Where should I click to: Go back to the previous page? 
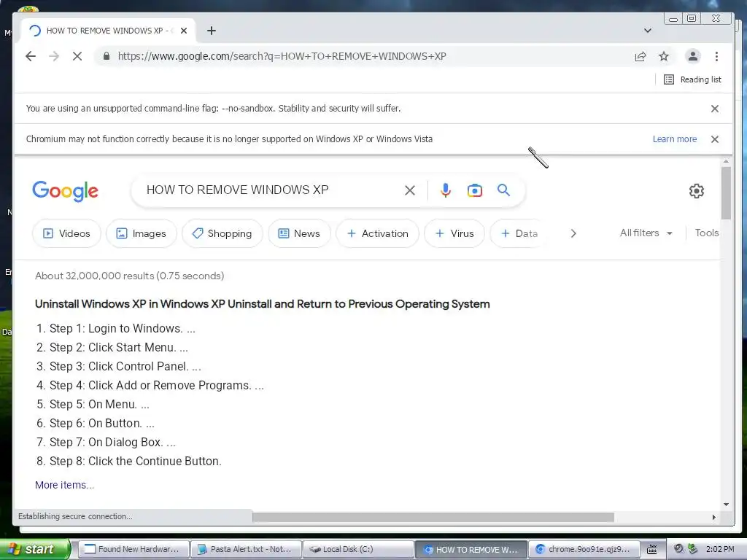[31, 56]
